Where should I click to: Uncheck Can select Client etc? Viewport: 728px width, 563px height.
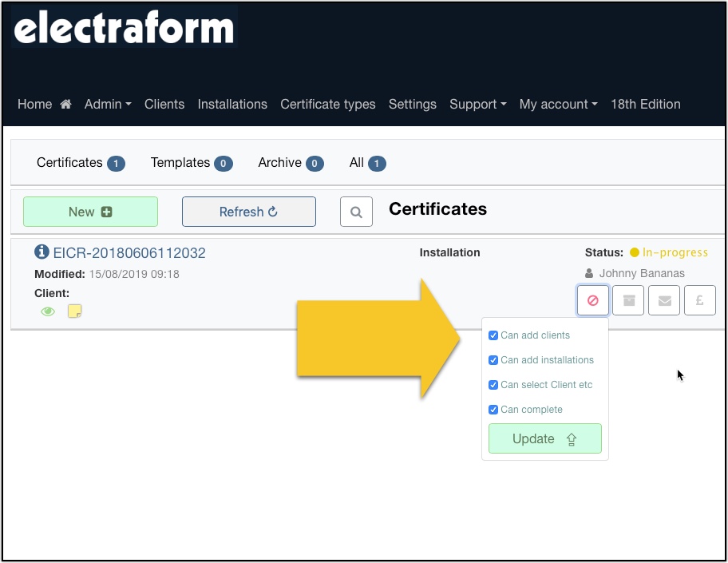(493, 385)
